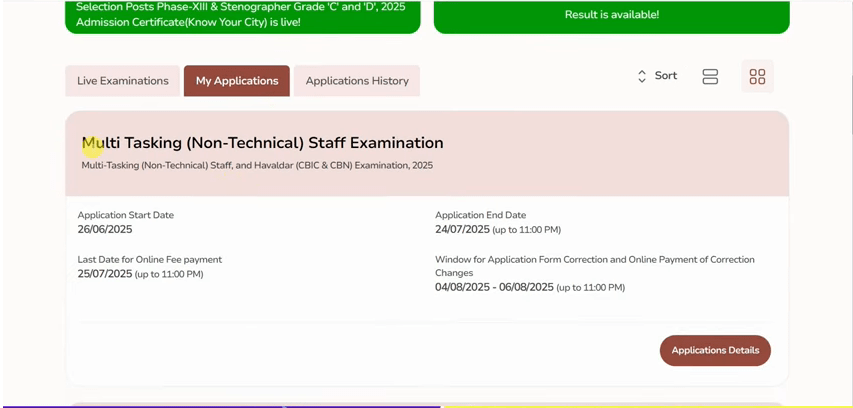Switch to grid view layout icon
Screen dimensions: 853x408
[x=757, y=76]
